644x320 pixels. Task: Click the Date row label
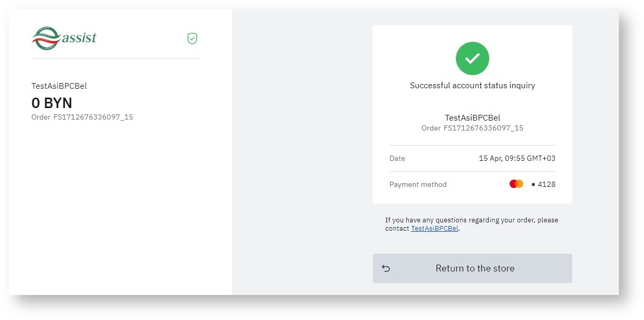coord(397,158)
